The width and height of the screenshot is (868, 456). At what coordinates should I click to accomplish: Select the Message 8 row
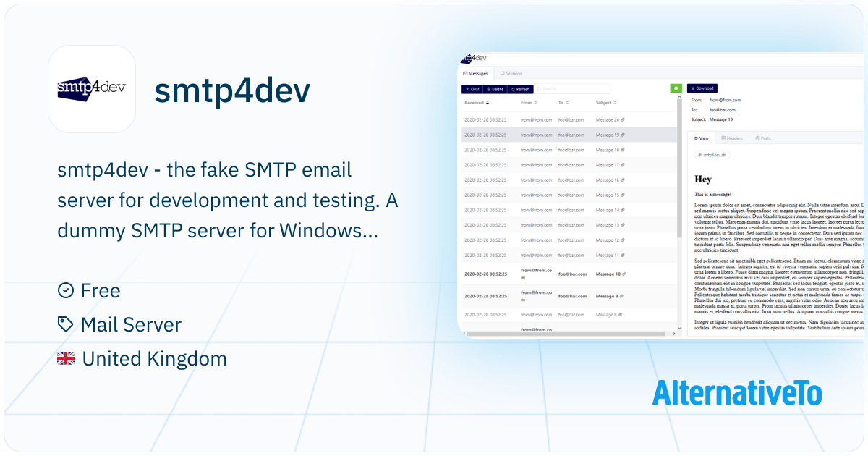(570, 315)
